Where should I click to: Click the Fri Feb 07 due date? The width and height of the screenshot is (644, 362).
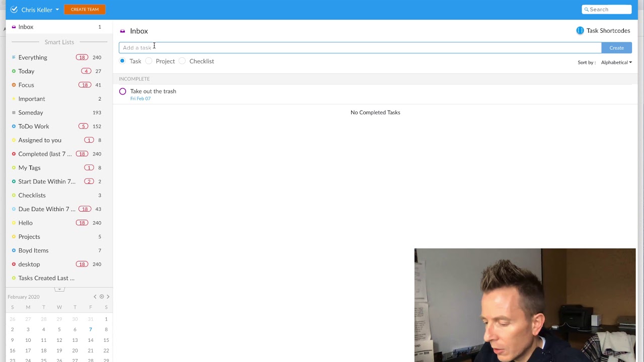point(140,99)
